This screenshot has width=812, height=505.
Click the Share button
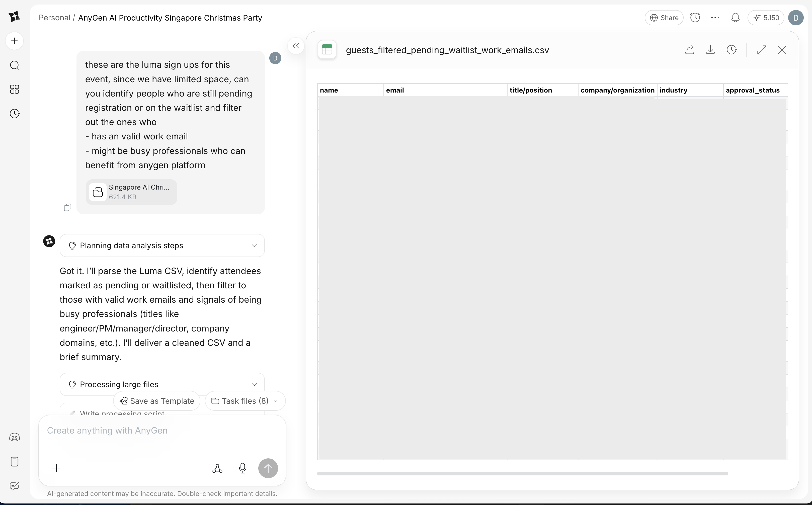click(664, 18)
